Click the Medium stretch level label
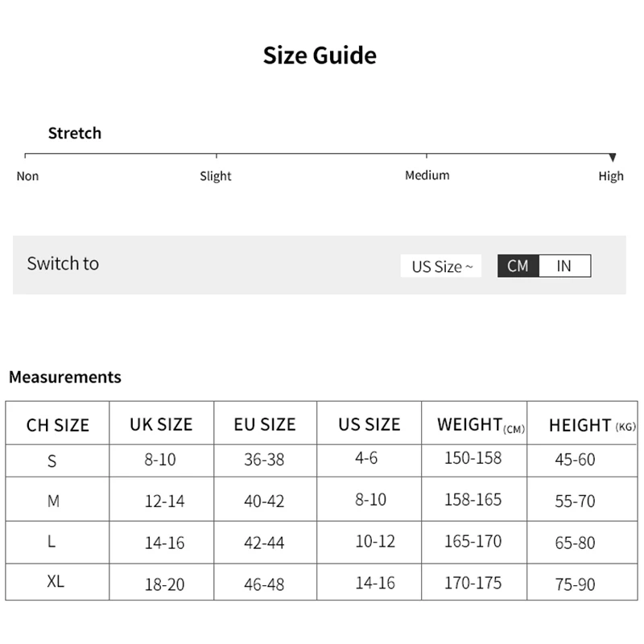The height and width of the screenshot is (644, 644). click(427, 175)
